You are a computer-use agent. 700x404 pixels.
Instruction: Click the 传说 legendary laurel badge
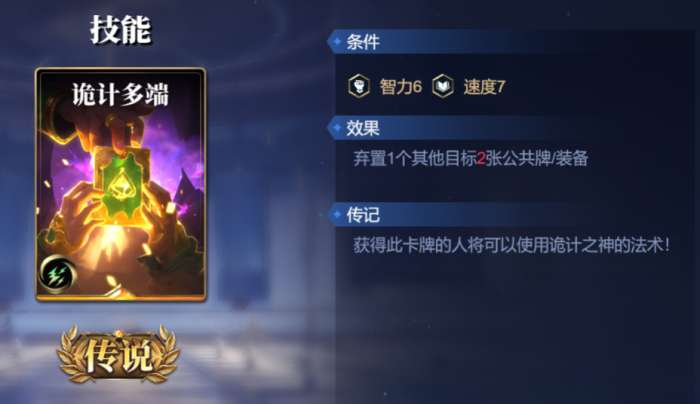coord(119,354)
